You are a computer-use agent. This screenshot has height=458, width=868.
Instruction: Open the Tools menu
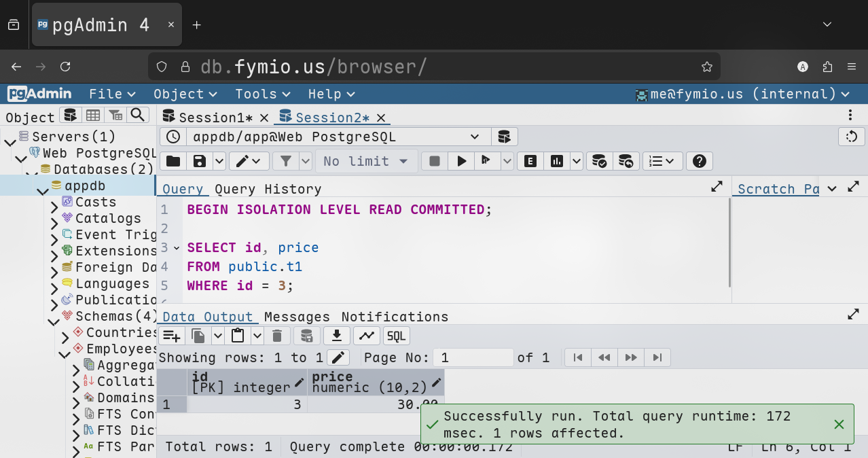[x=262, y=94]
